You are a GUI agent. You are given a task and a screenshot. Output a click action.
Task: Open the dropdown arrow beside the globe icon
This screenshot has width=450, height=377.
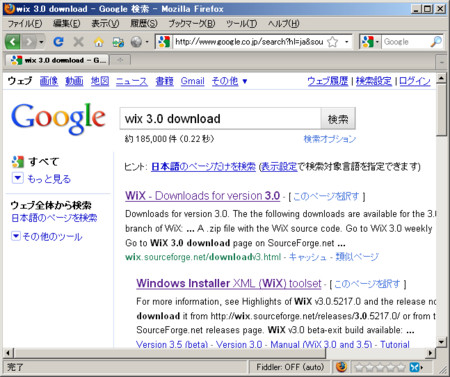coord(147,42)
